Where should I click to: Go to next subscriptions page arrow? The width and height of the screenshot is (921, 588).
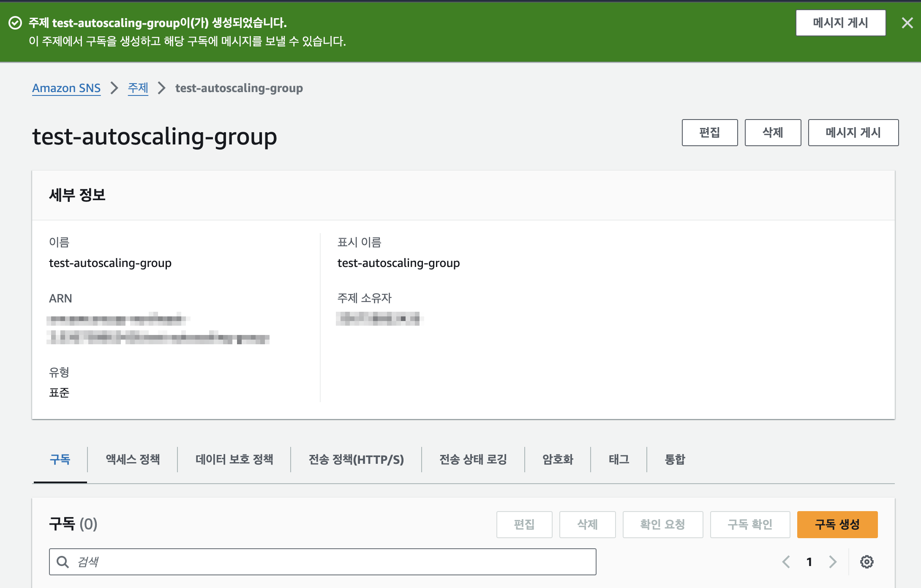(833, 562)
